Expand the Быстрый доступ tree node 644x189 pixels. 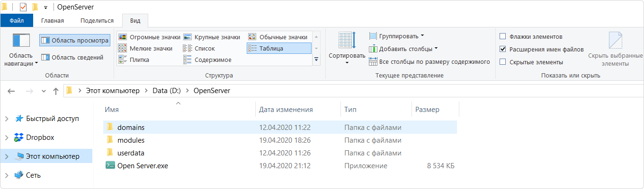point(7,119)
